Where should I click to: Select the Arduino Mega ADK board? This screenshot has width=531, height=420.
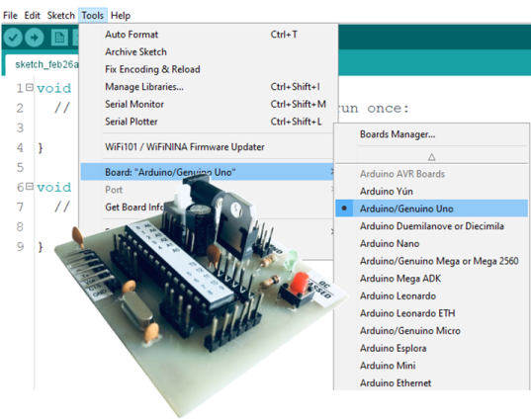(431, 279)
